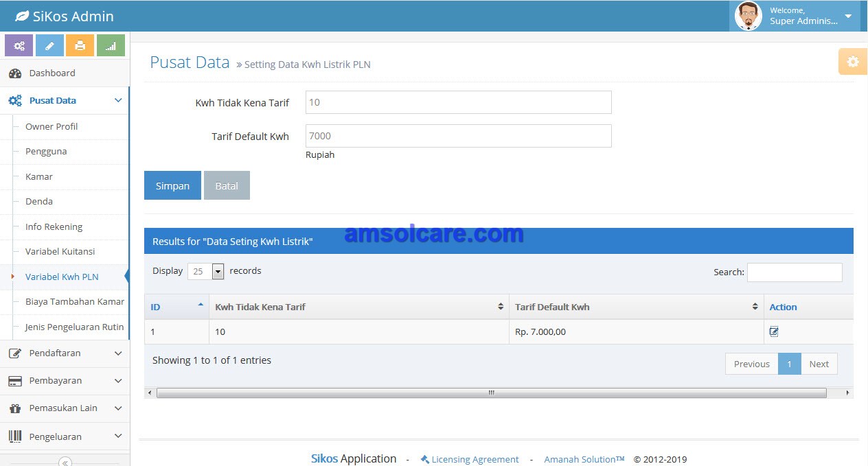Click the blue pencil shortcut button
Image resolution: width=868 pixels, height=466 pixels.
click(49, 45)
